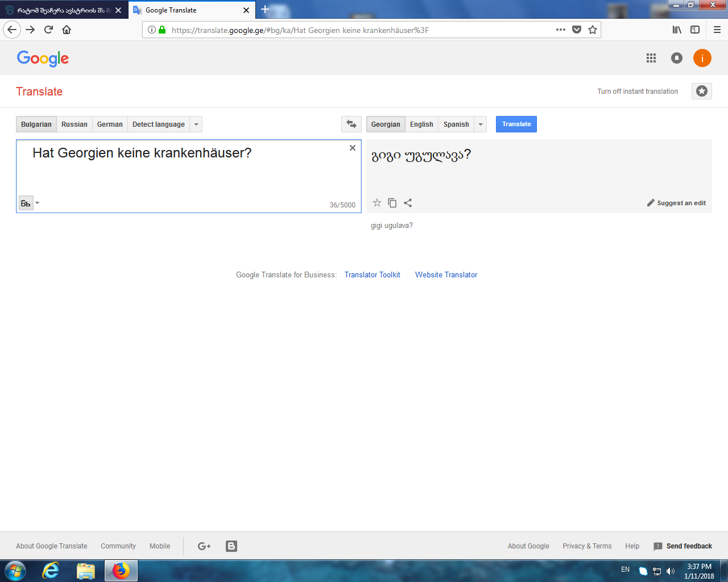Open the Phrasebook star button
728x582 pixels.
point(702,91)
